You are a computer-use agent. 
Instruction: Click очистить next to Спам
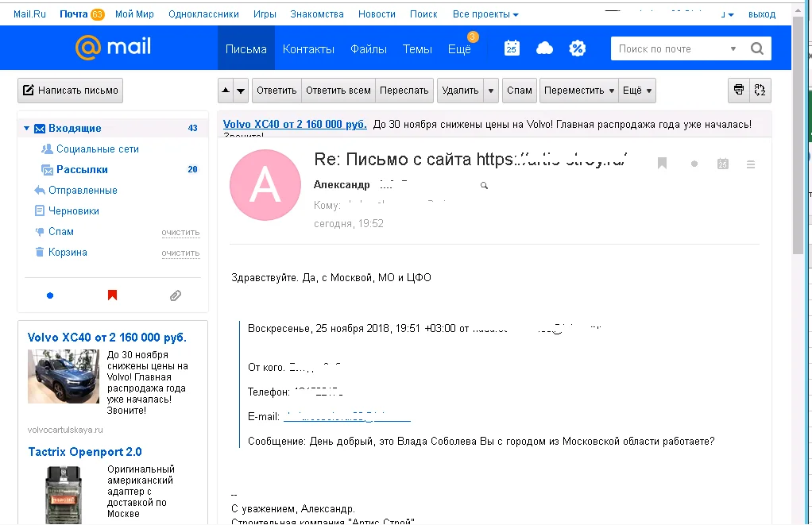click(180, 233)
